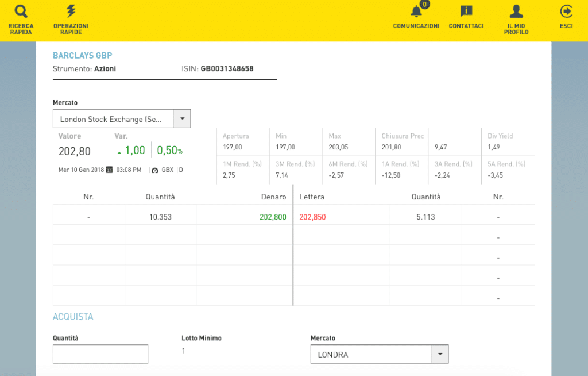Image resolution: width=588 pixels, height=376 pixels.
Task: Click bid quantity 10.353
Action: pyautogui.click(x=160, y=217)
